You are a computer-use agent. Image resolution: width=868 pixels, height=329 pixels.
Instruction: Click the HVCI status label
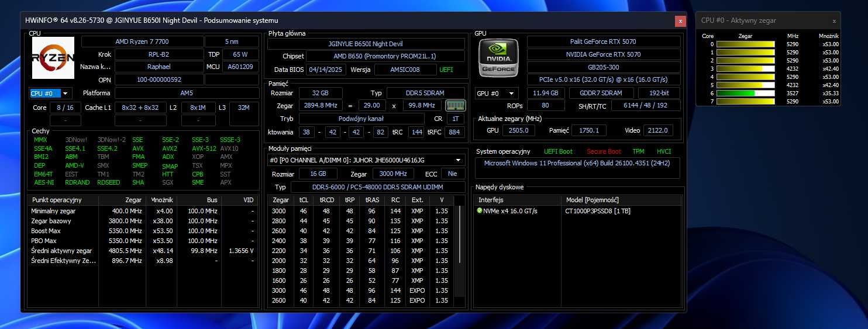[x=664, y=151]
